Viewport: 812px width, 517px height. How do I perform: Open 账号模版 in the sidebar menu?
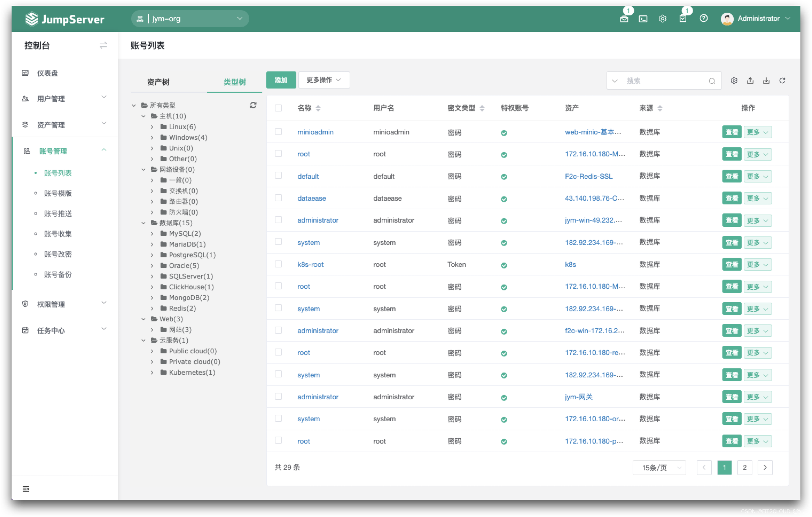(x=58, y=193)
